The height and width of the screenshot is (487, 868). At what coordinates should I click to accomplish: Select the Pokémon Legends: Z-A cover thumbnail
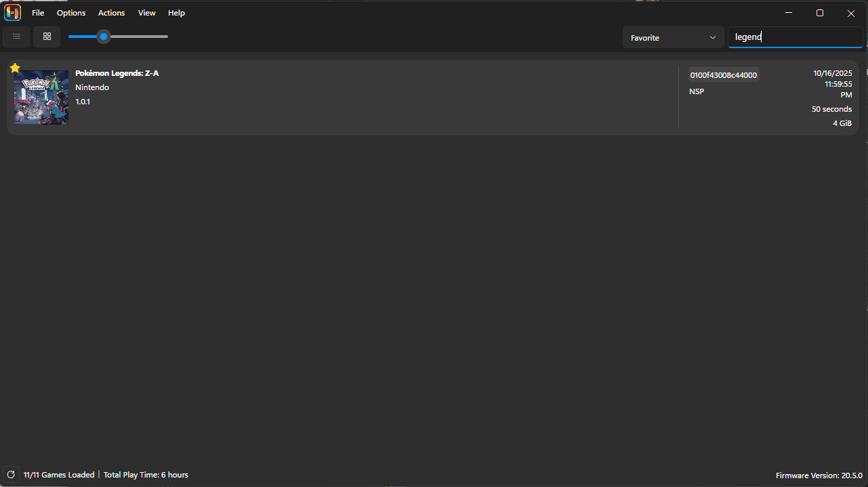(x=41, y=97)
